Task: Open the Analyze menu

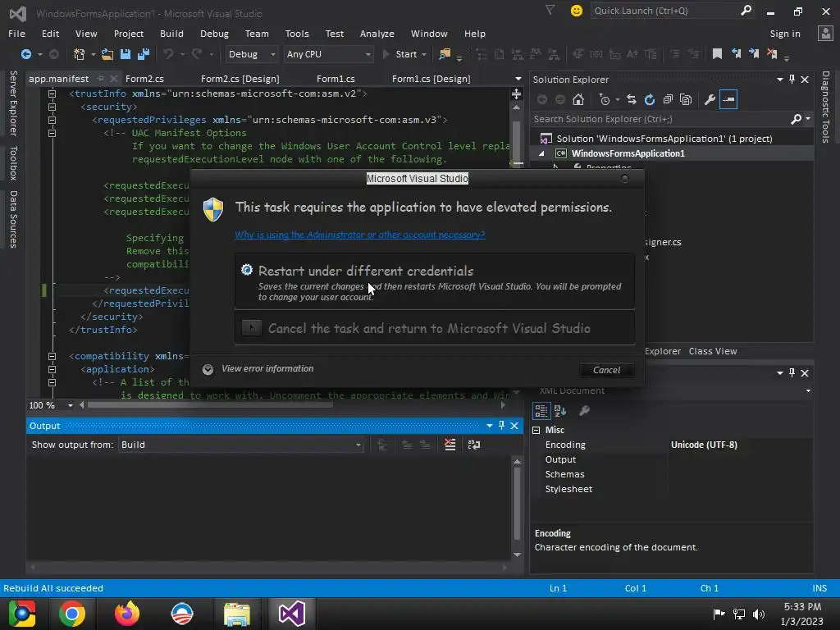Action: 377,33
